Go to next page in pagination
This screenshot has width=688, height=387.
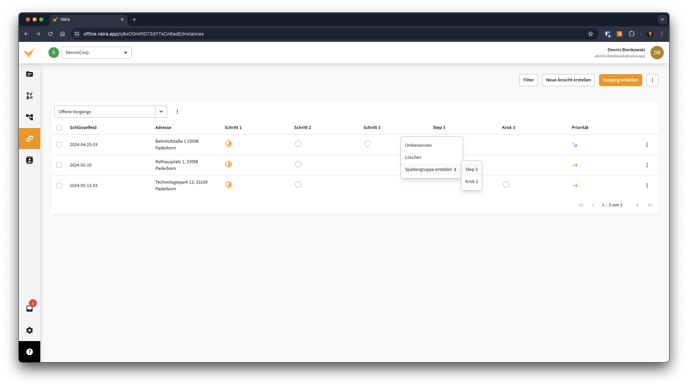pos(637,205)
